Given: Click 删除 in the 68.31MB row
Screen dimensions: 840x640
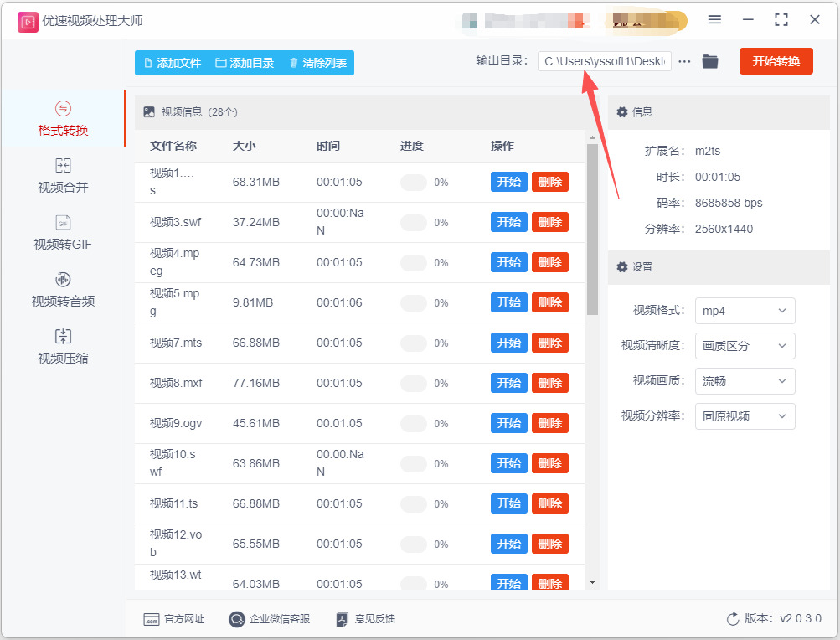Looking at the screenshot, I should (549, 182).
